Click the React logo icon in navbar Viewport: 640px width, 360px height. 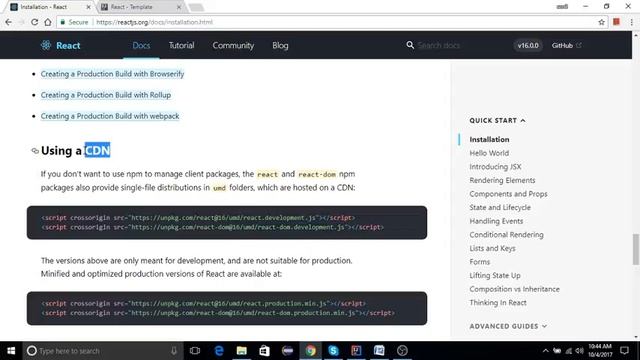click(46, 45)
